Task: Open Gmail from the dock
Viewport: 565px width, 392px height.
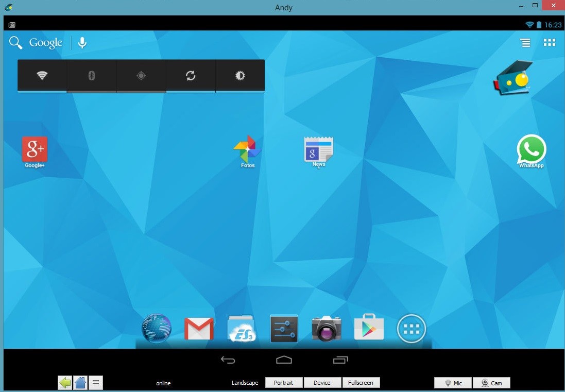Action: pos(199,328)
